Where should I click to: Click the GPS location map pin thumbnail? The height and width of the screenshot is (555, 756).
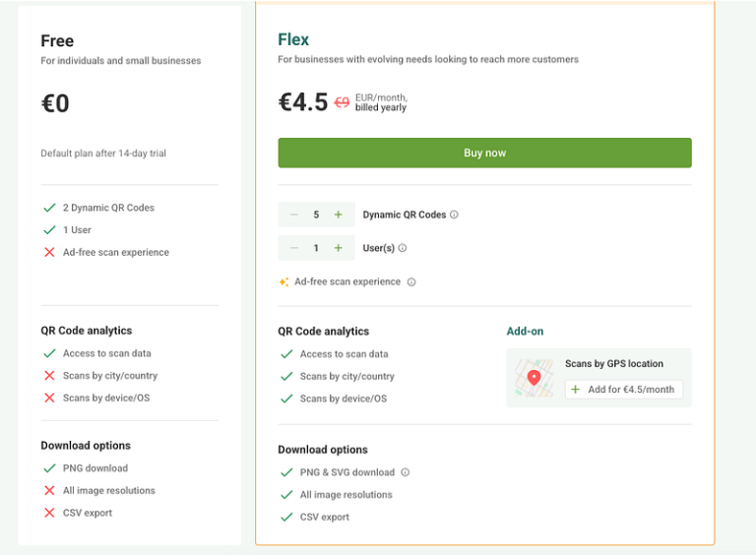point(535,378)
